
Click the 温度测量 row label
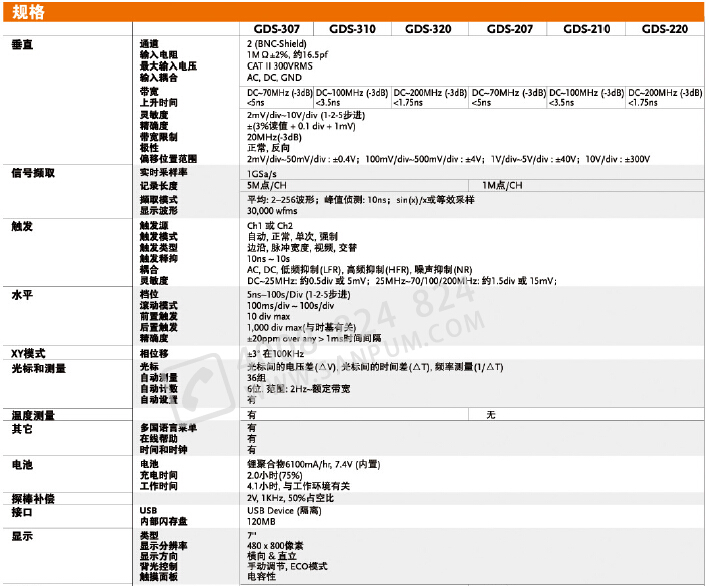32,414
